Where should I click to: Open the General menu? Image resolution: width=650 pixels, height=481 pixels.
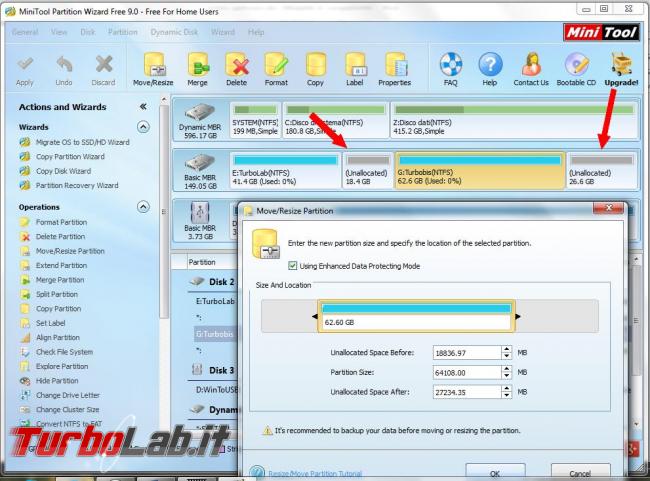coord(25,32)
